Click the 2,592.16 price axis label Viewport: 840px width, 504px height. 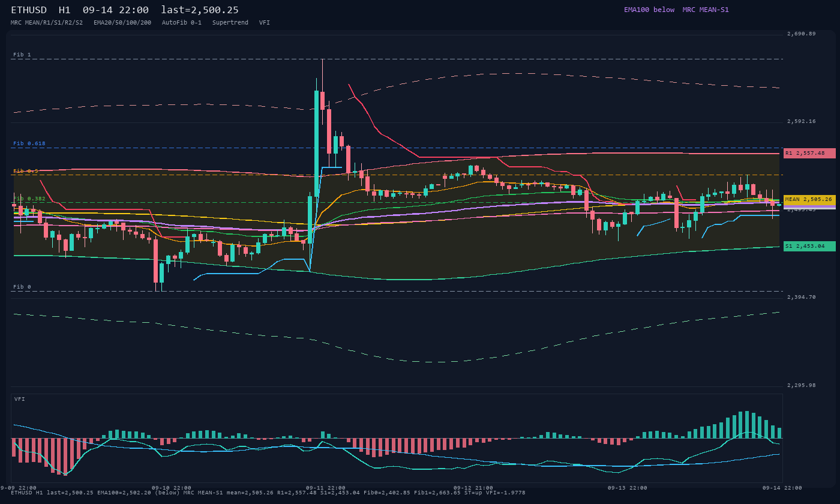click(801, 121)
